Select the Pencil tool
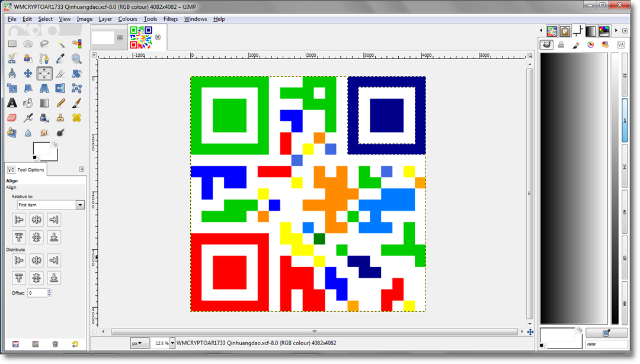This screenshot has width=640, height=364. [x=60, y=103]
